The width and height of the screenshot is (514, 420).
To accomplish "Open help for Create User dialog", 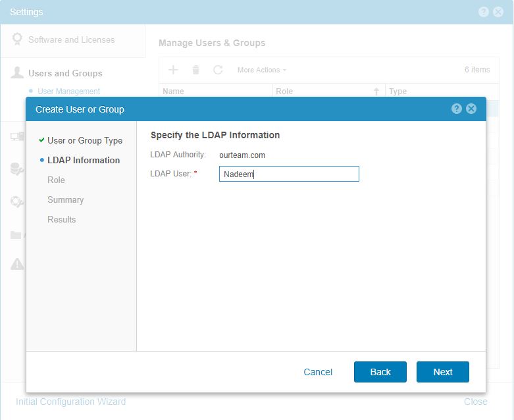I will pyautogui.click(x=457, y=109).
